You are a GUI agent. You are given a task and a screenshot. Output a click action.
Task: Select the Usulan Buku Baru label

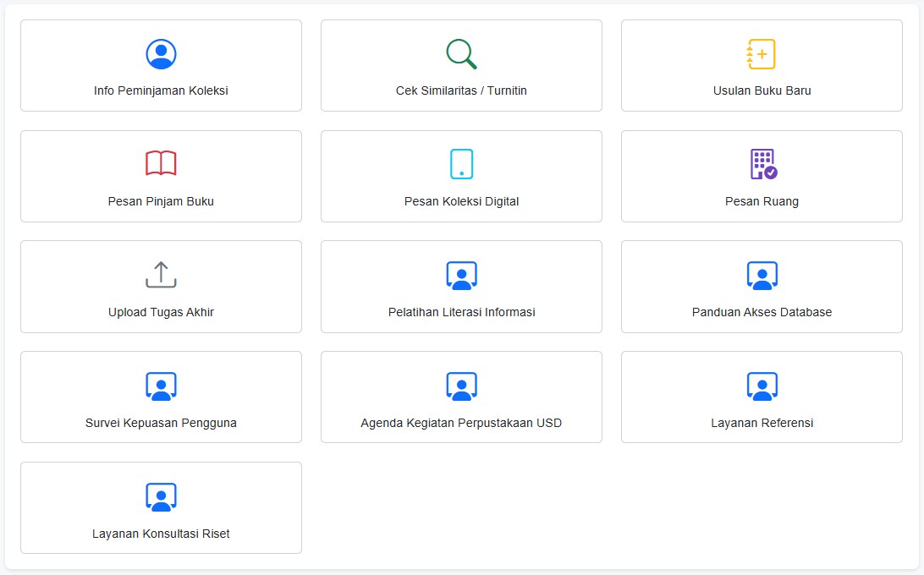click(762, 90)
